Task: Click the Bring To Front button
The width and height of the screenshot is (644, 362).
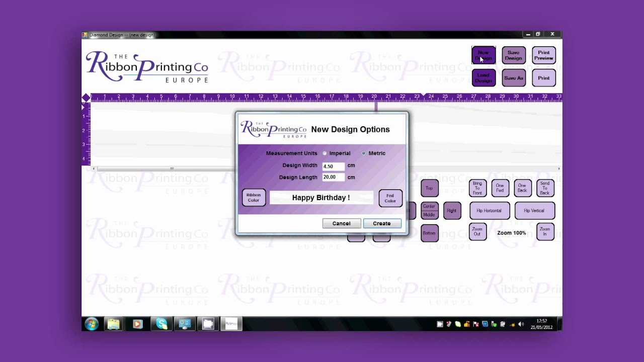Action: coord(477,188)
